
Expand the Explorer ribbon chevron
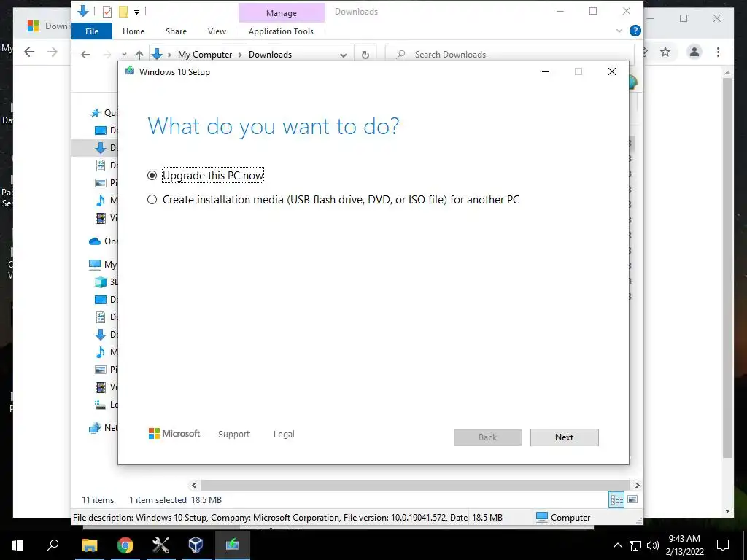[x=619, y=31]
